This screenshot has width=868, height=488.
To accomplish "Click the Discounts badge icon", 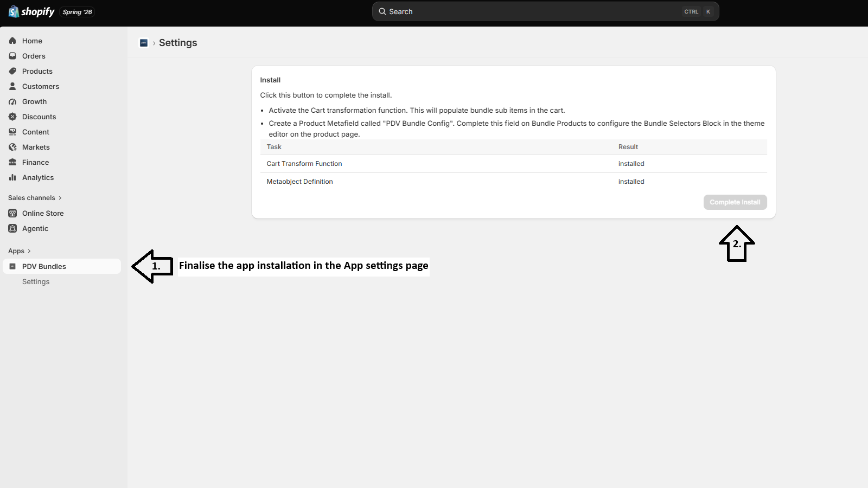I will coord(12,117).
